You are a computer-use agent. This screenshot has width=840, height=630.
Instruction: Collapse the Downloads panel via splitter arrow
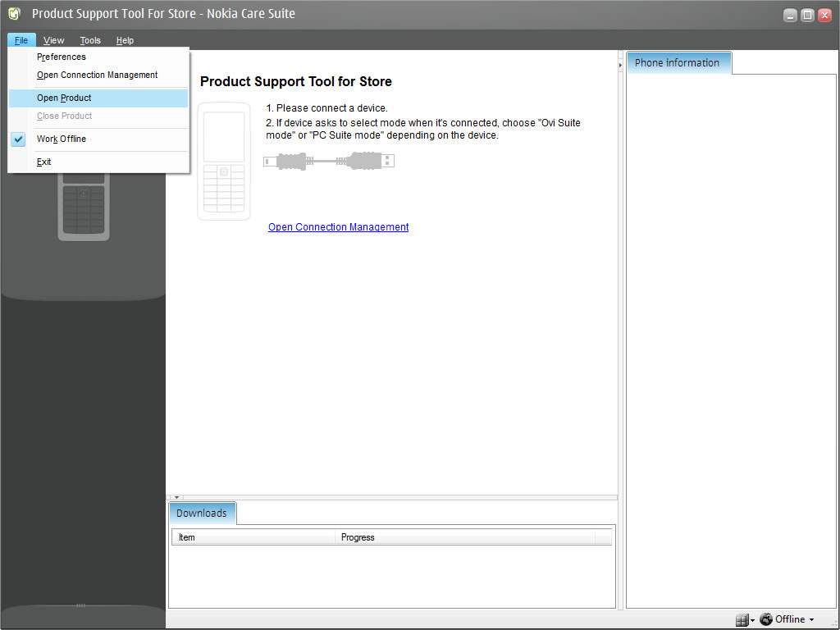click(176, 497)
